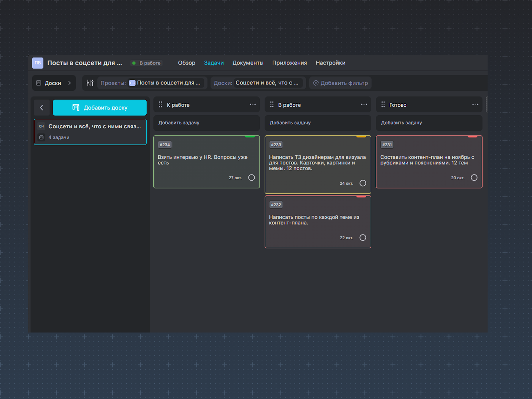The height and width of the screenshot is (399, 532).
Task: Open more options for К работе column
Action: point(253,105)
